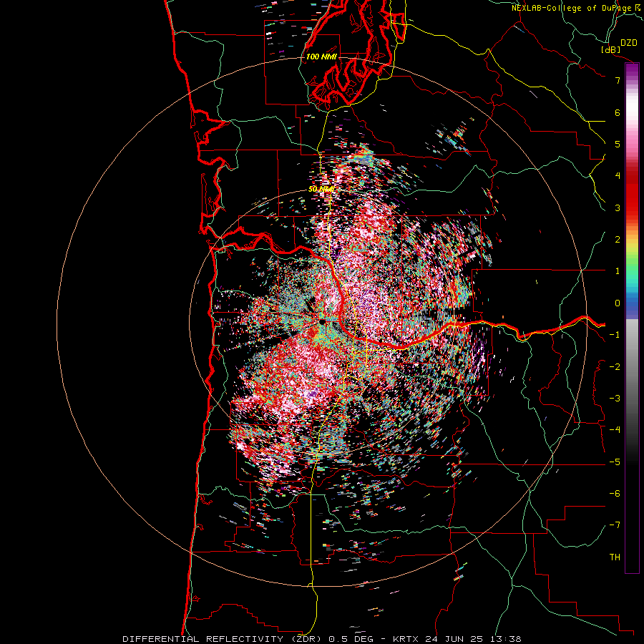This screenshot has height=644, width=644.
Task: Click the [dB] units label
Action: click(610, 49)
